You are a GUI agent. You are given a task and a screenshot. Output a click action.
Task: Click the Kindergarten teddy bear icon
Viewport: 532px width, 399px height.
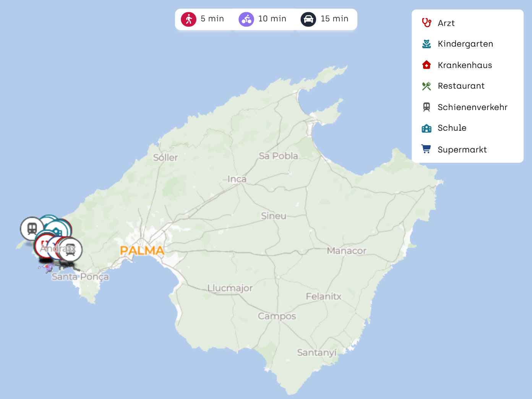point(427,44)
